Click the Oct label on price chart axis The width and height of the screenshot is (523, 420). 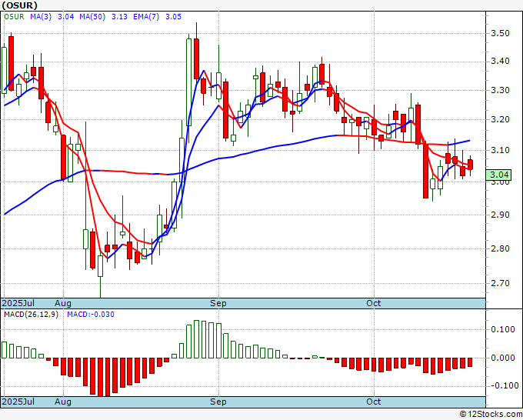[374, 303]
